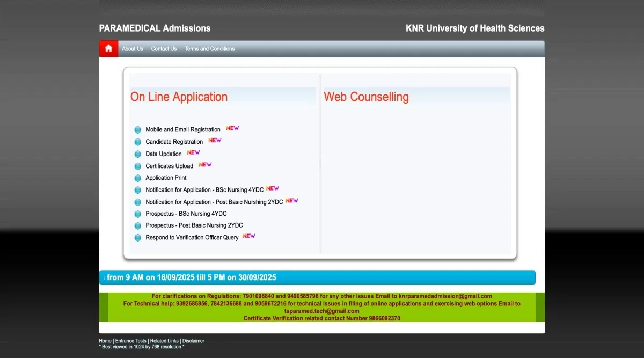Click the For clarifications on Regulations line
This screenshot has height=358, width=644.
click(x=322, y=296)
